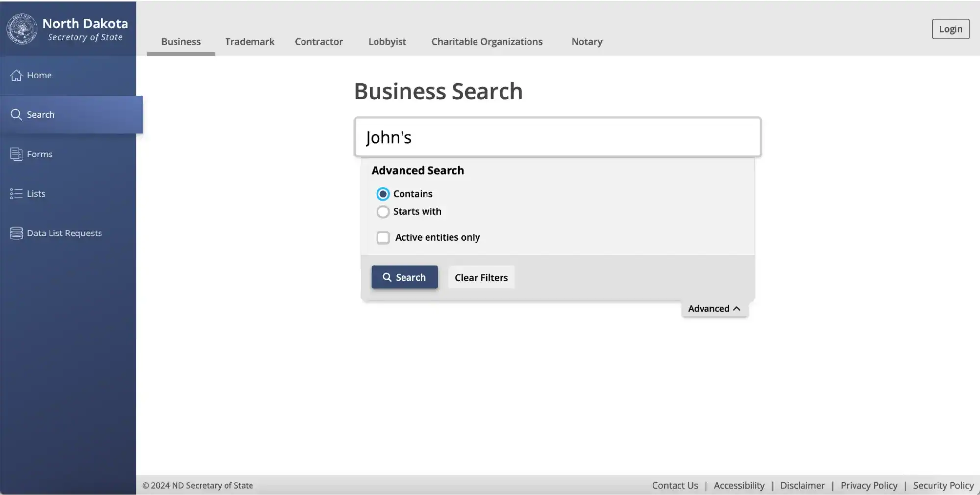
Task: Switch to the Trademark tab
Action: click(250, 42)
